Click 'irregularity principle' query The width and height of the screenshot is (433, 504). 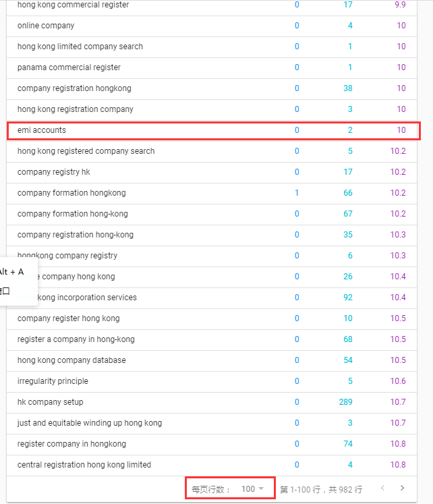point(53,381)
